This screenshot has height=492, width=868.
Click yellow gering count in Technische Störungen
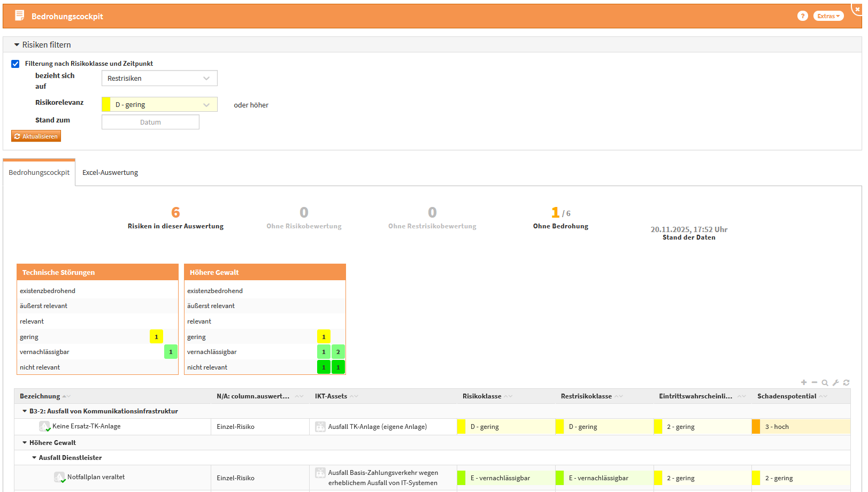[x=156, y=336]
